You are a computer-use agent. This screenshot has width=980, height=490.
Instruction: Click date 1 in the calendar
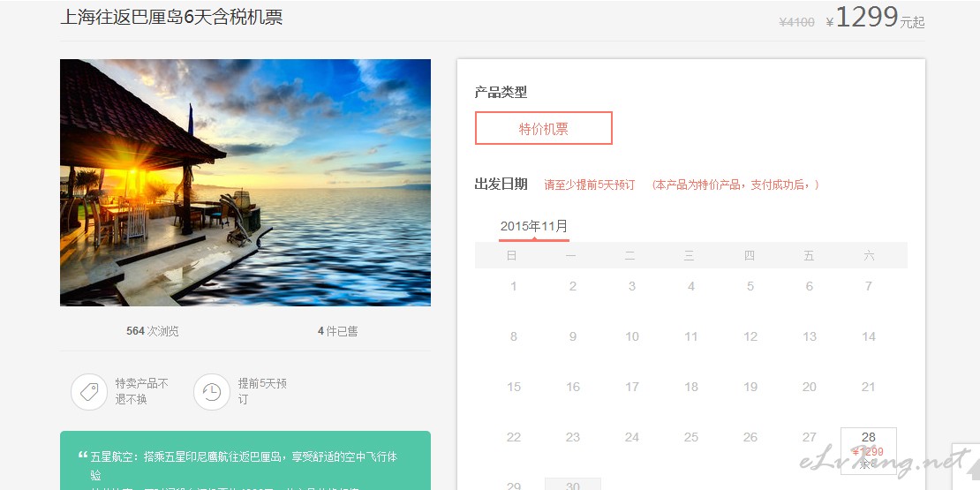click(x=514, y=286)
